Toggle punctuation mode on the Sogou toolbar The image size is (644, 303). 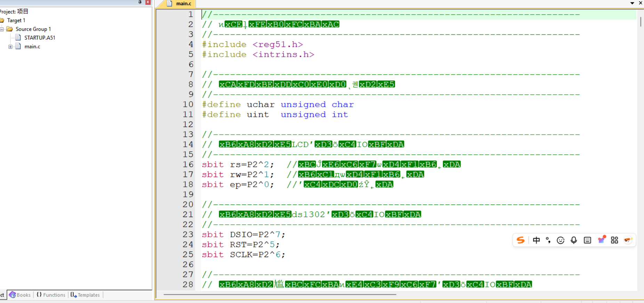[x=548, y=240]
